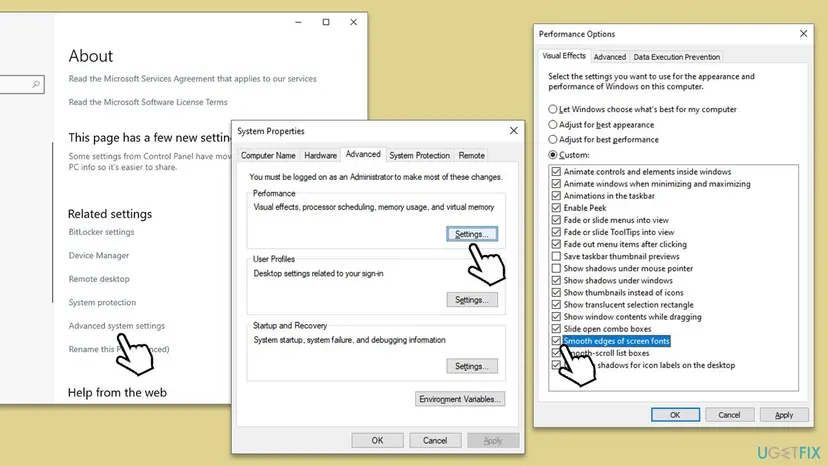Open the Computer Name tab

pos(268,155)
